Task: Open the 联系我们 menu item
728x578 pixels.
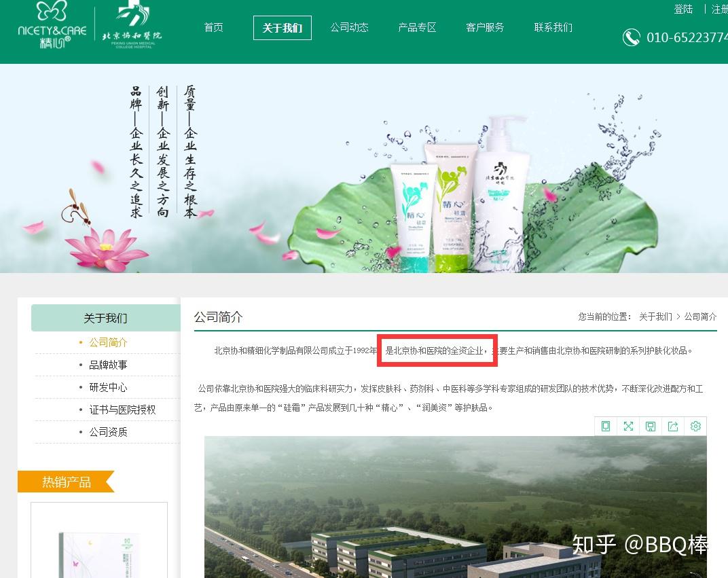Action: point(553,27)
